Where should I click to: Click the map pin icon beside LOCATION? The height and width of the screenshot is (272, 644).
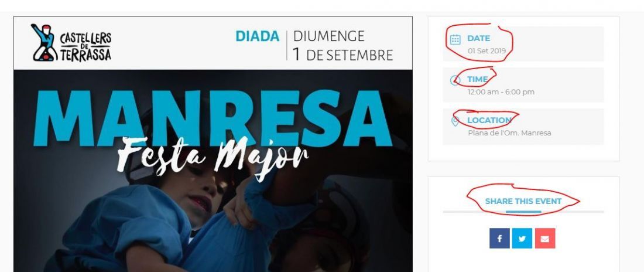click(x=455, y=121)
